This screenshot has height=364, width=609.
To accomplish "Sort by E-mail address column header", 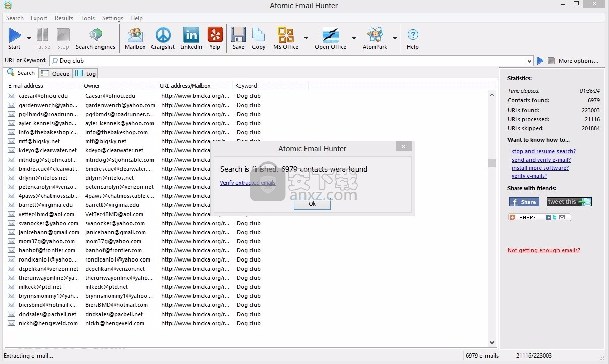I will click(x=43, y=86).
